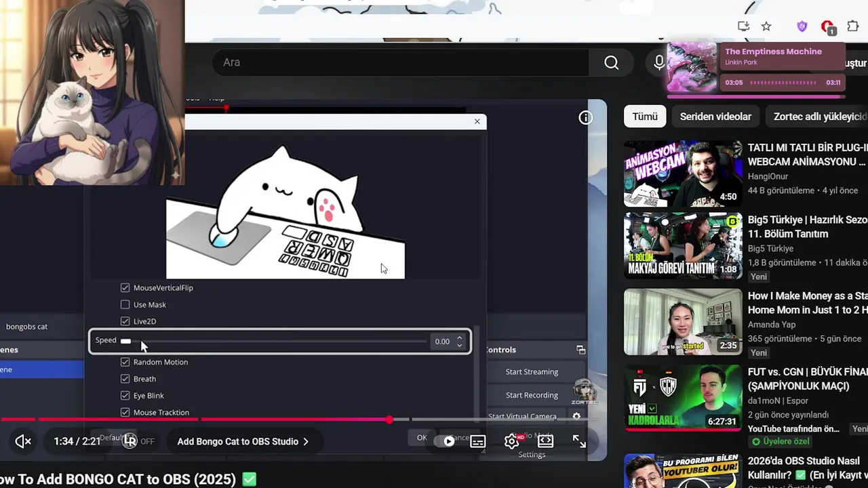Confirm the properties dialog with OK
This screenshot has height=488, width=868.
[x=422, y=438]
